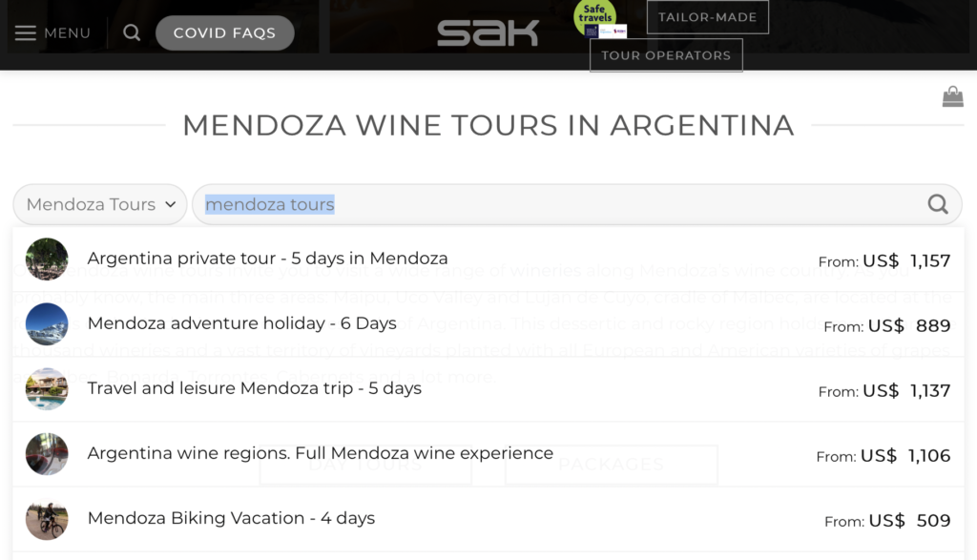The image size is (977, 560).
Task: Select Argentina private tour 5 days suggestion
Action: (x=267, y=259)
